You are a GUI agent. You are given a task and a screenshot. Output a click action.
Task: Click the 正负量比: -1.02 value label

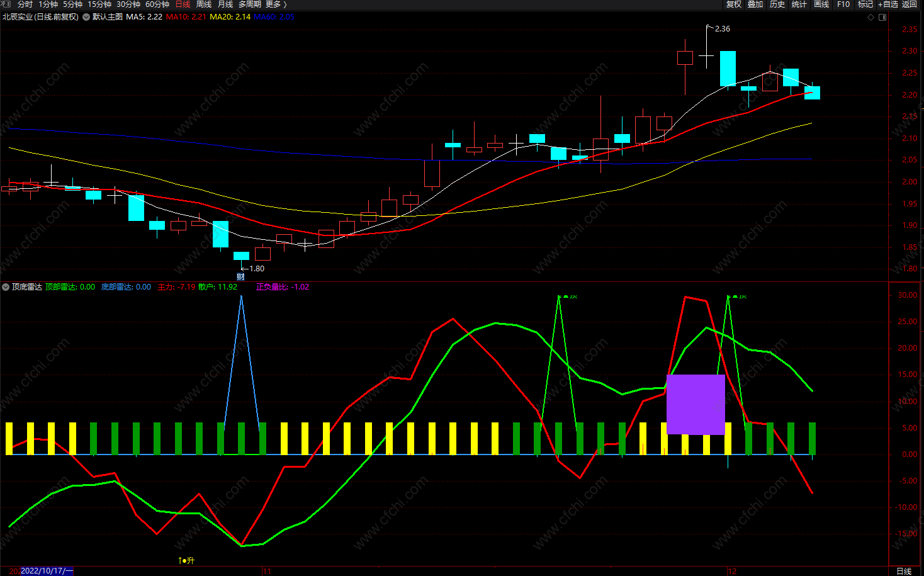(x=283, y=287)
